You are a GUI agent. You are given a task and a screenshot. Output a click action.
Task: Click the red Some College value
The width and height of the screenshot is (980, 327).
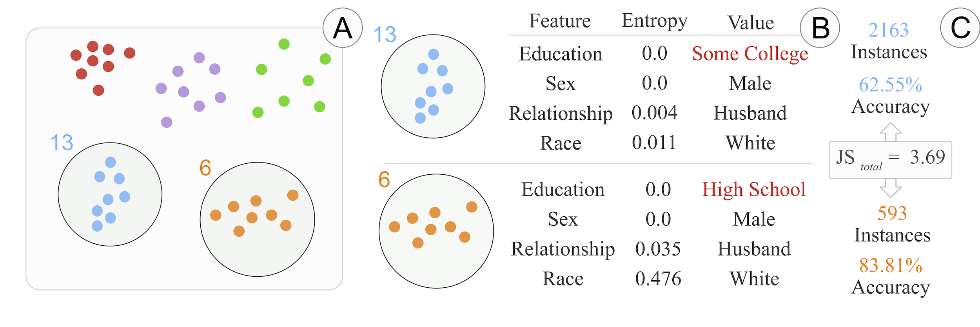coord(750,54)
